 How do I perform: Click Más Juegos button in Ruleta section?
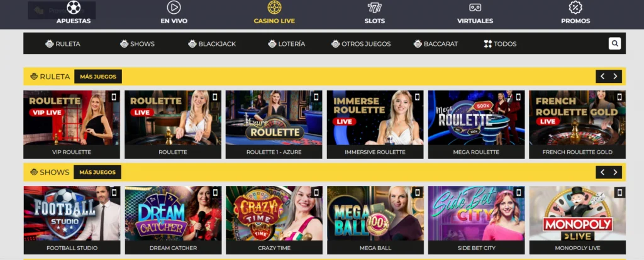[x=97, y=76]
